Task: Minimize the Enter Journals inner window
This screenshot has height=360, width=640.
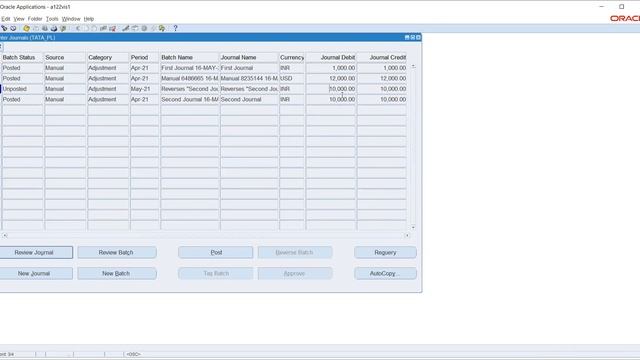Action: [407, 38]
